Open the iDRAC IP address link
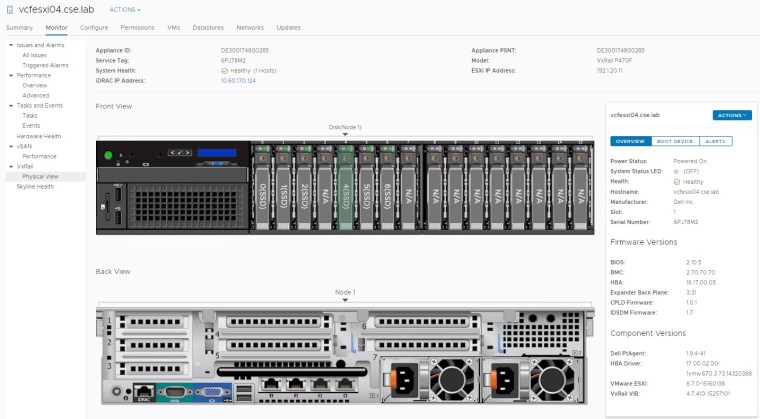This screenshot has width=760, height=419. click(238, 80)
